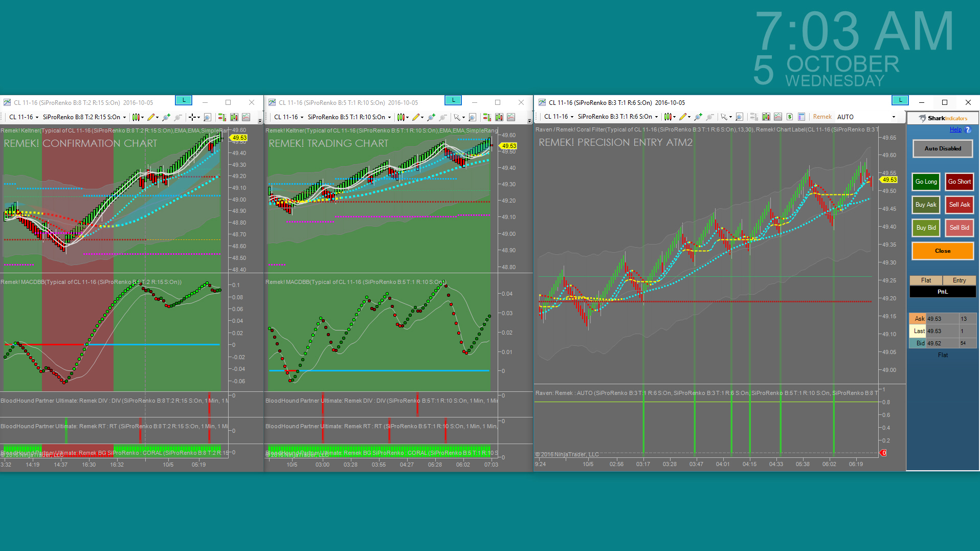The height and width of the screenshot is (551, 980).
Task: Open Indicators icon in Precision Entry chart
Action: [x=778, y=117]
